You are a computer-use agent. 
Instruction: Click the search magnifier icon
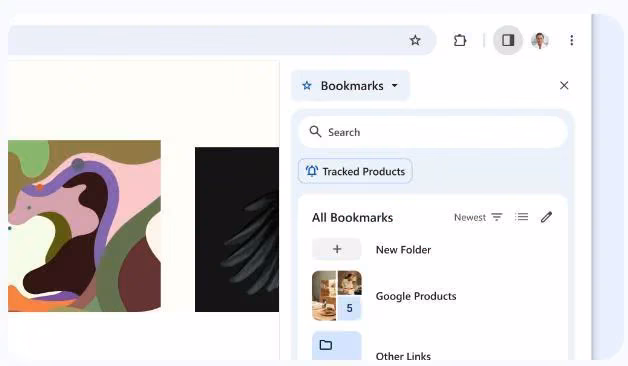315,132
